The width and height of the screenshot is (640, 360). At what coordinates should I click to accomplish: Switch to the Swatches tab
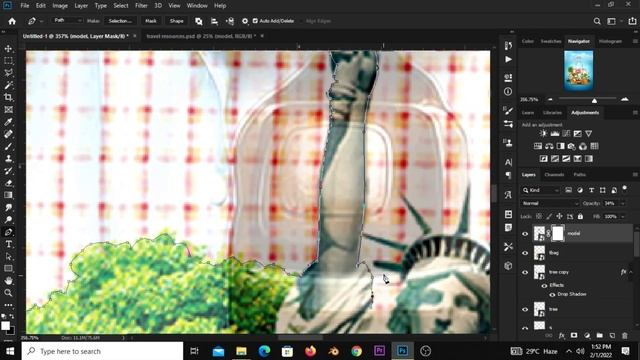(551, 41)
